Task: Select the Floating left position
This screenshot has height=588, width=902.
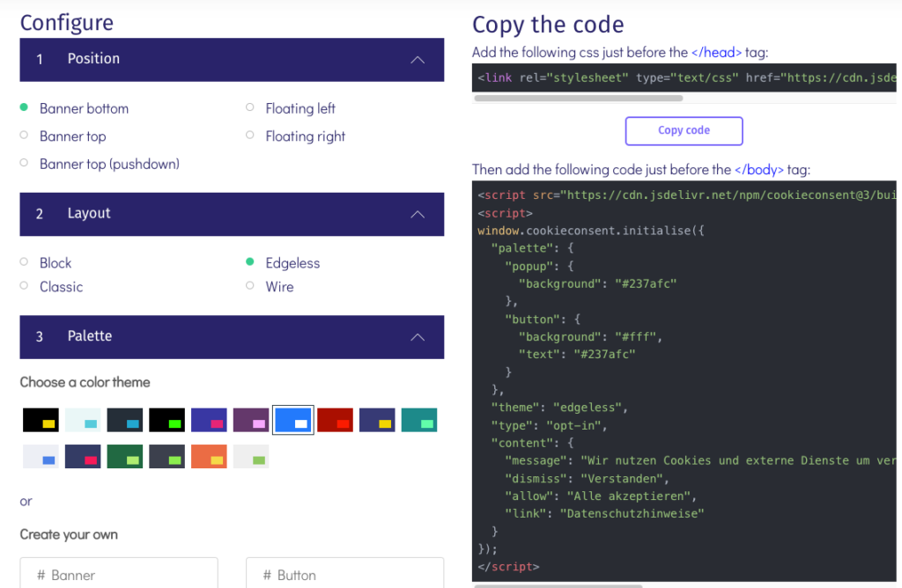Action: tap(249, 107)
